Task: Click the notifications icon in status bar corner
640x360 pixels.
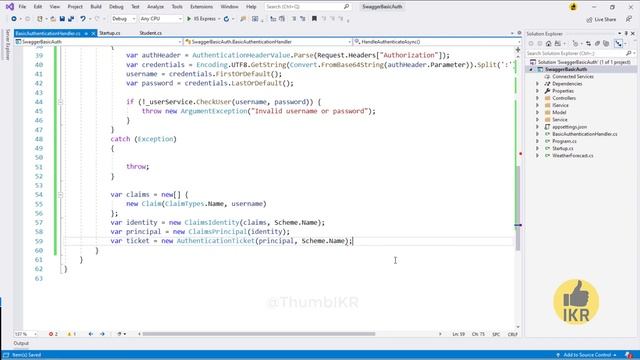Action: 629,355
